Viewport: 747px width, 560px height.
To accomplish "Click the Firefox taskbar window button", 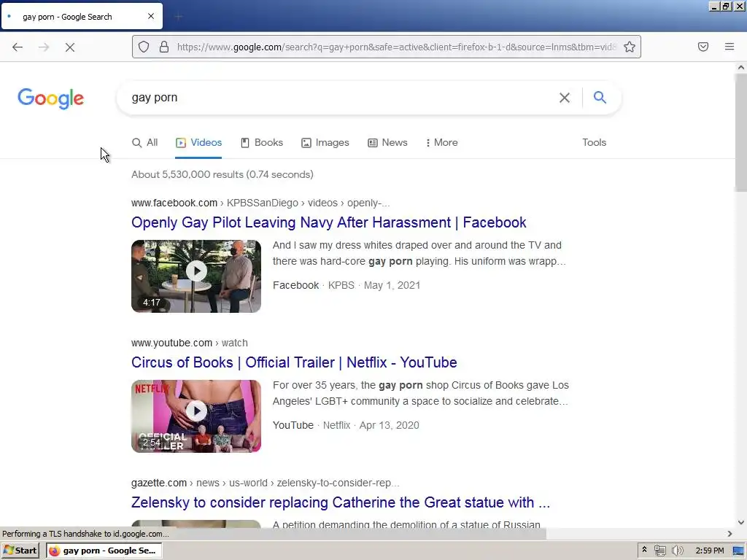I will click(104, 551).
